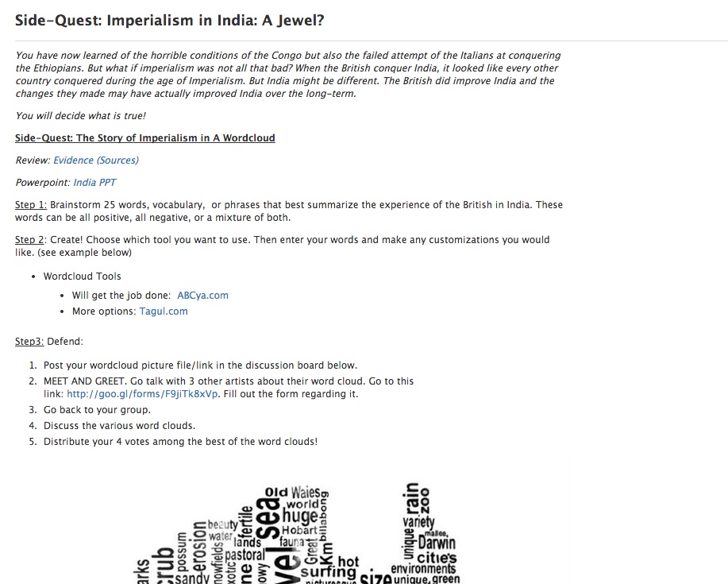
Task: Click the word 'Darwin' in the wordcloud
Action: [x=437, y=543]
